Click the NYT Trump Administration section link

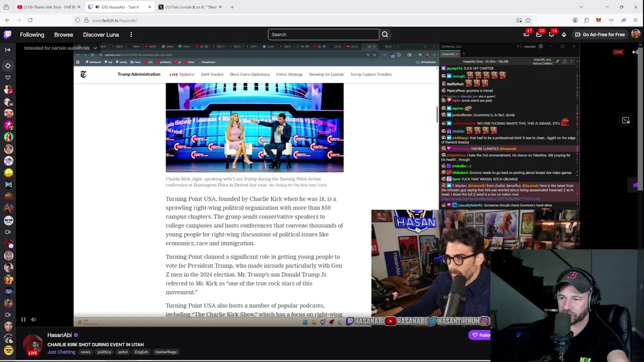[139, 74]
